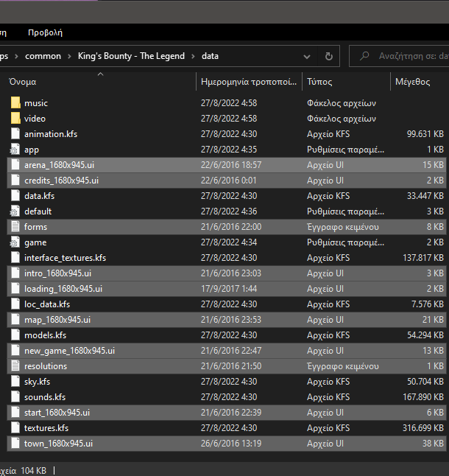Select the music folder name

click(36, 103)
